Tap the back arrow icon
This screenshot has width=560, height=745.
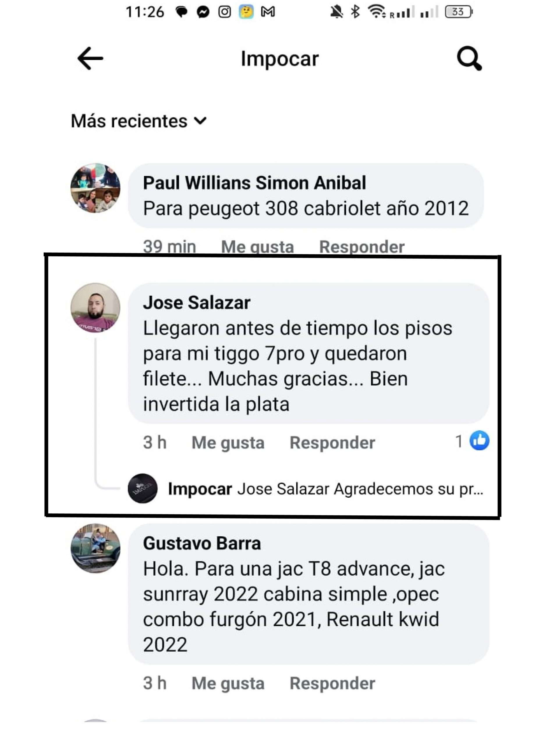(90, 58)
